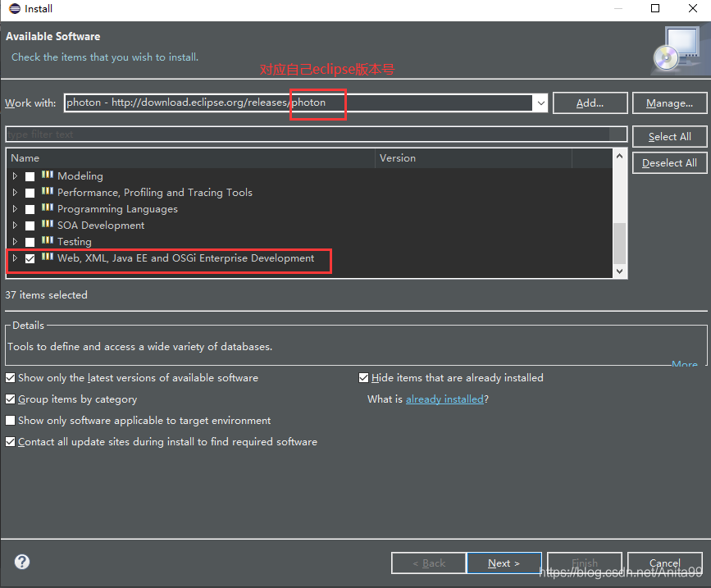Click the Cancel button
Viewport: 711px width, 588px height.
click(x=664, y=563)
